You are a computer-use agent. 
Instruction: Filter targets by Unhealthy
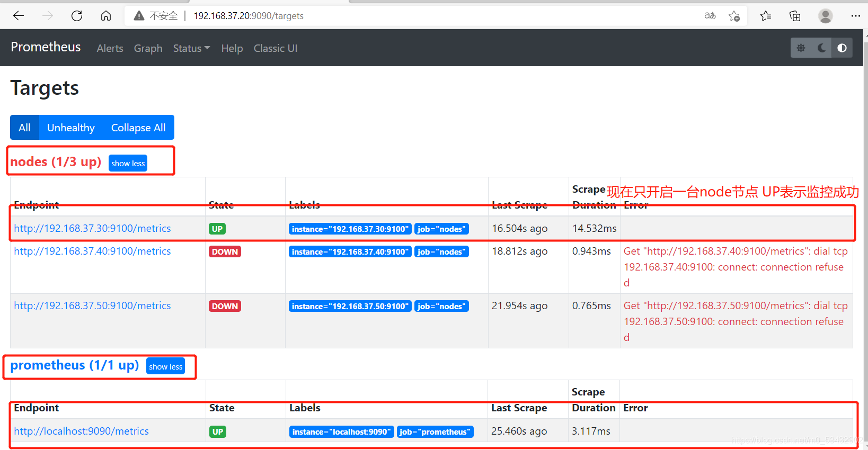click(71, 128)
